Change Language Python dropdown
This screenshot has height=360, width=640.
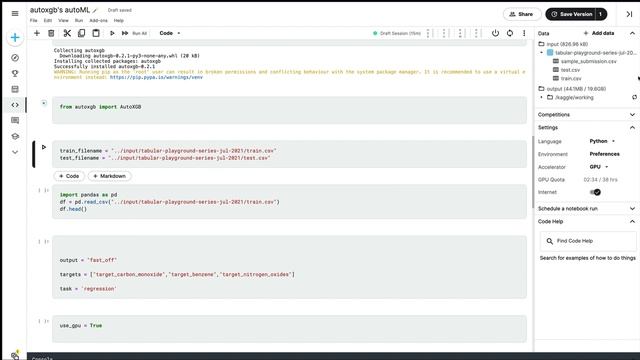[x=602, y=141]
